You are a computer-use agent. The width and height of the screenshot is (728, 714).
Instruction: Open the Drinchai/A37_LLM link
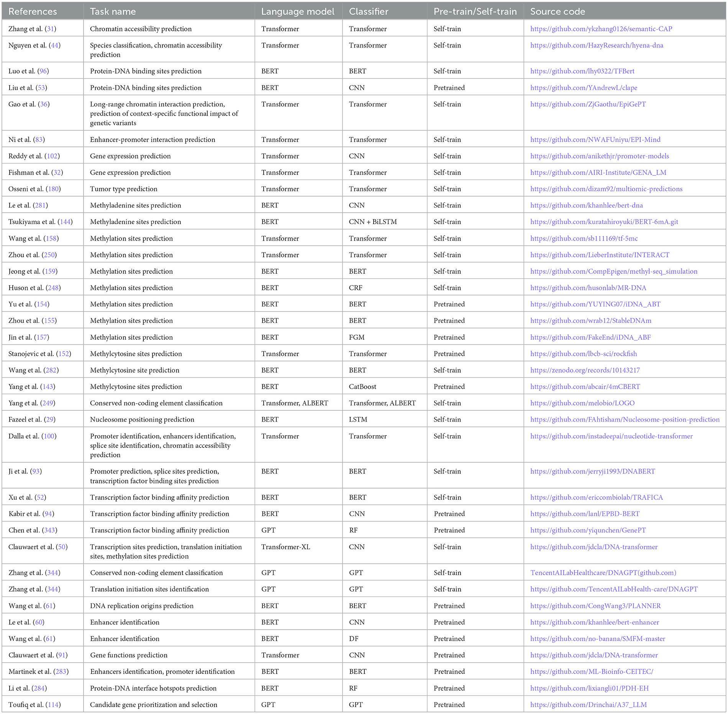[x=588, y=704]
